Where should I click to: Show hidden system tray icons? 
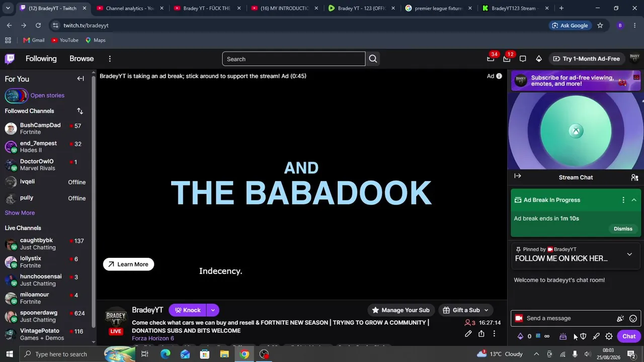536,354
